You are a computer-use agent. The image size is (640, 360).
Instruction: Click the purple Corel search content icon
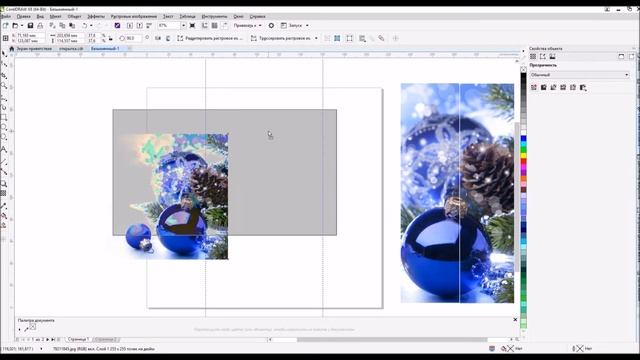118,25
